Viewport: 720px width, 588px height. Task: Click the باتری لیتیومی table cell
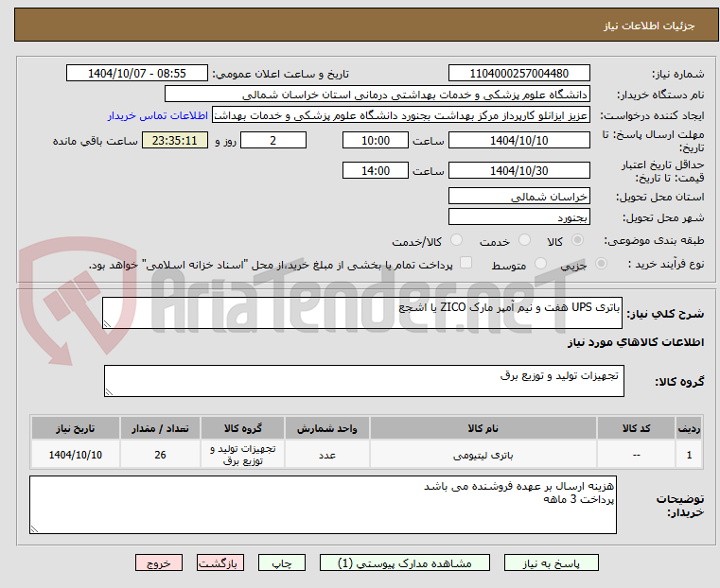[x=483, y=455]
